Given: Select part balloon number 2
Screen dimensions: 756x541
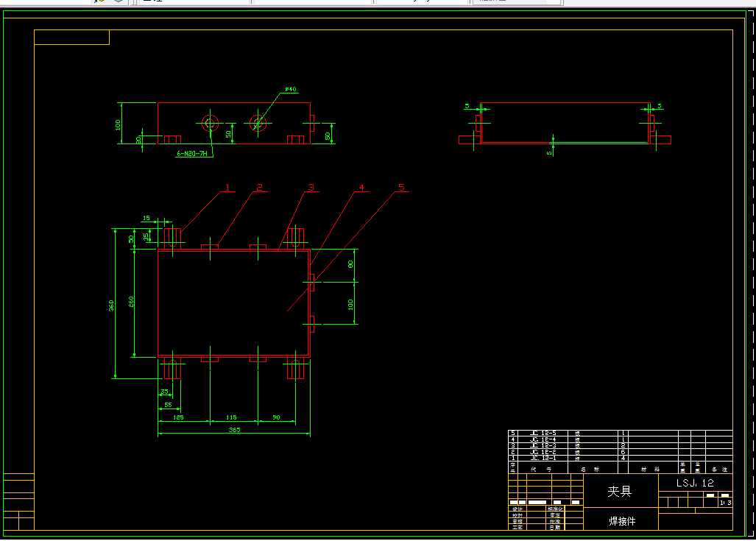Looking at the screenshot, I should [x=259, y=188].
